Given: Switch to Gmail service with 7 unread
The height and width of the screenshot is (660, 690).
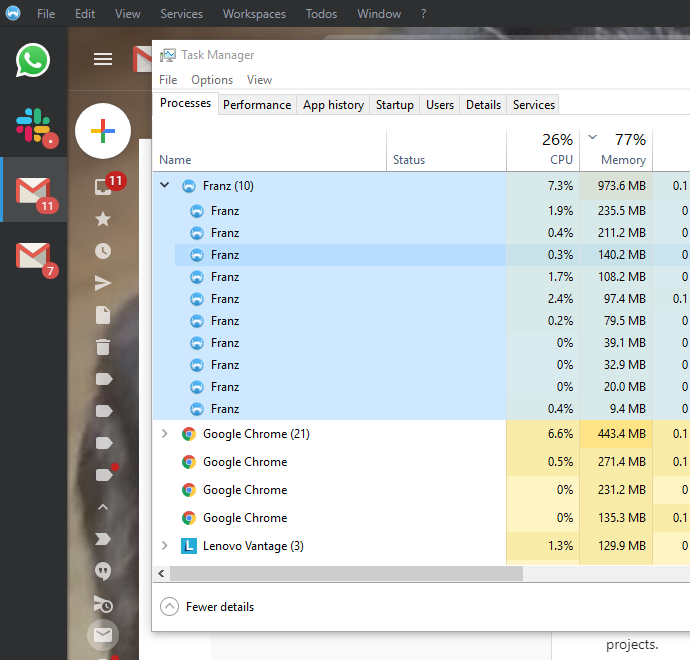Looking at the screenshot, I should click(x=33, y=256).
